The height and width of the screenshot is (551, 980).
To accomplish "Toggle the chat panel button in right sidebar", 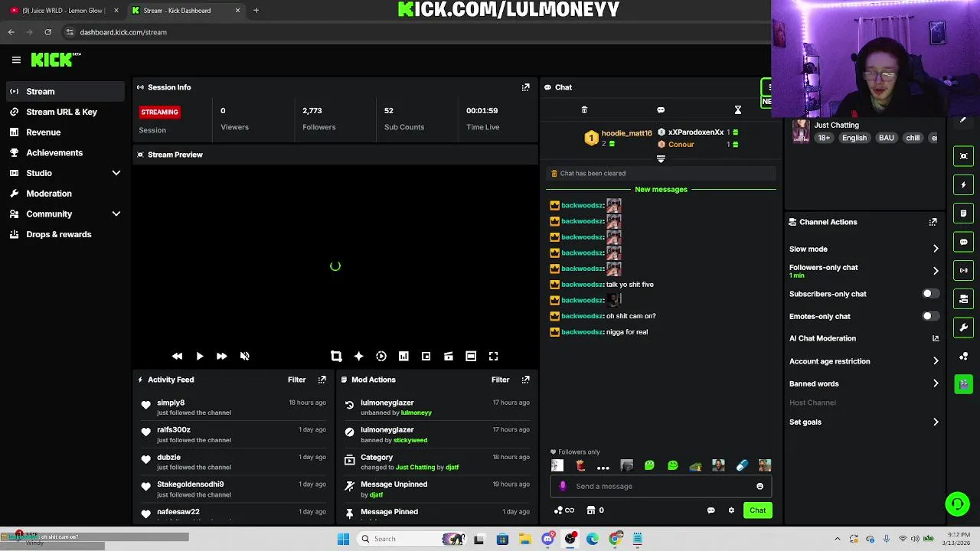I will 964,242.
